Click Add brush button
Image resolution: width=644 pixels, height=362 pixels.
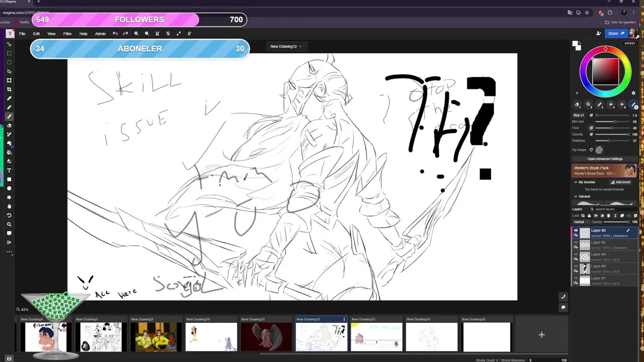click(x=621, y=182)
